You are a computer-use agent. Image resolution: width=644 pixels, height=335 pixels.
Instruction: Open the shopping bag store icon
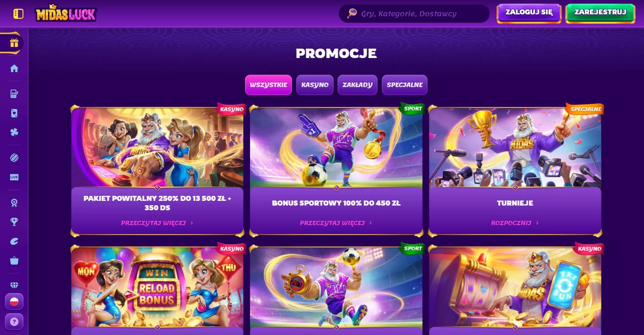click(x=14, y=261)
